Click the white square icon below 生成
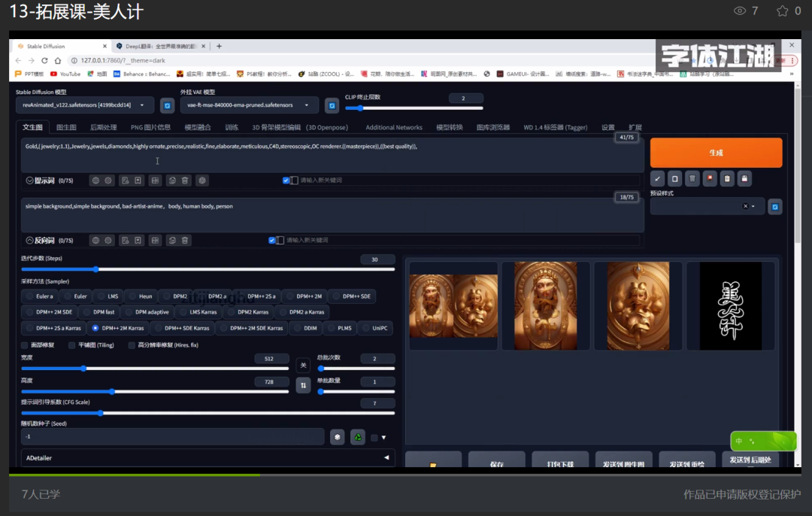Image resolution: width=812 pixels, height=516 pixels. 674,179
